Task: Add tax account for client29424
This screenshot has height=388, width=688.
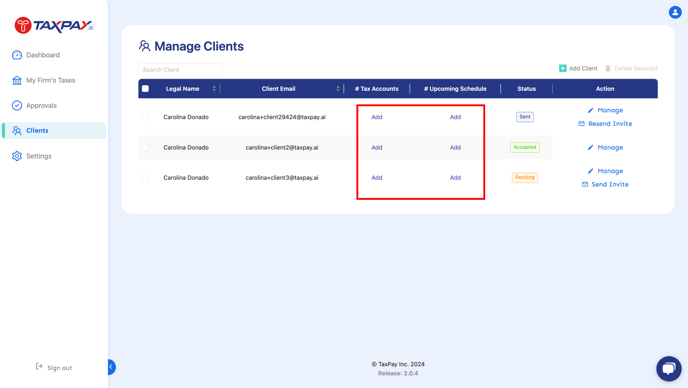Action: pyautogui.click(x=376, y=117)
